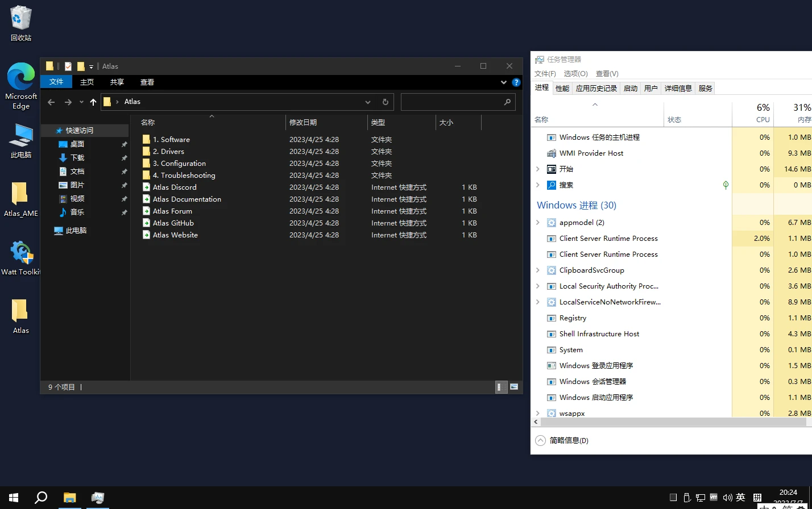
Task: Open the Windows Start menu
Action: coord(14,498)
